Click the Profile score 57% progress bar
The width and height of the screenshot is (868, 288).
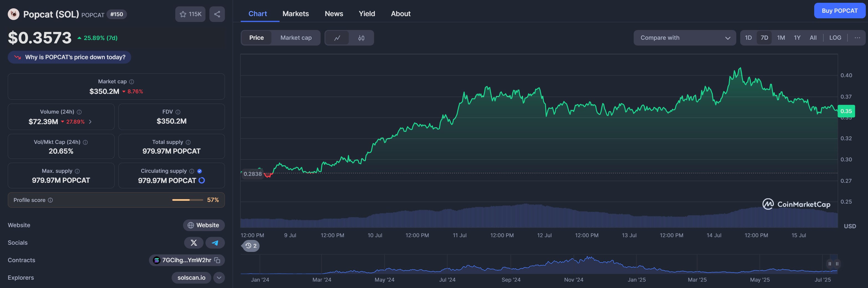pos(187,200)
